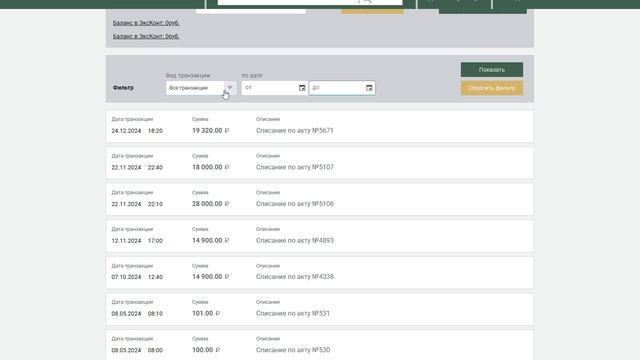
Task: Open calendar icon in 'от' date field
Action: click(x=302, y=88)
